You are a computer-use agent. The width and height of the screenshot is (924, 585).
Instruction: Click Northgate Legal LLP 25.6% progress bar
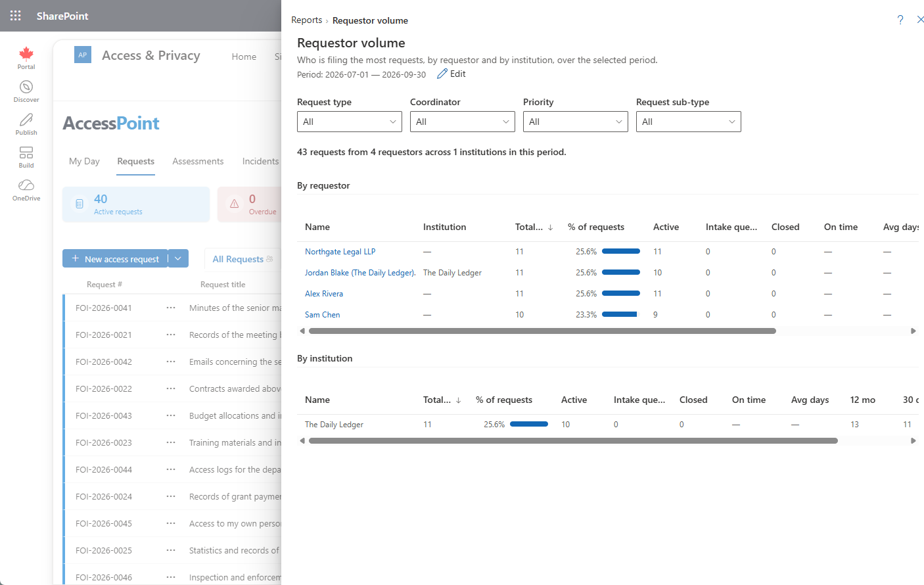click(621, 251)
